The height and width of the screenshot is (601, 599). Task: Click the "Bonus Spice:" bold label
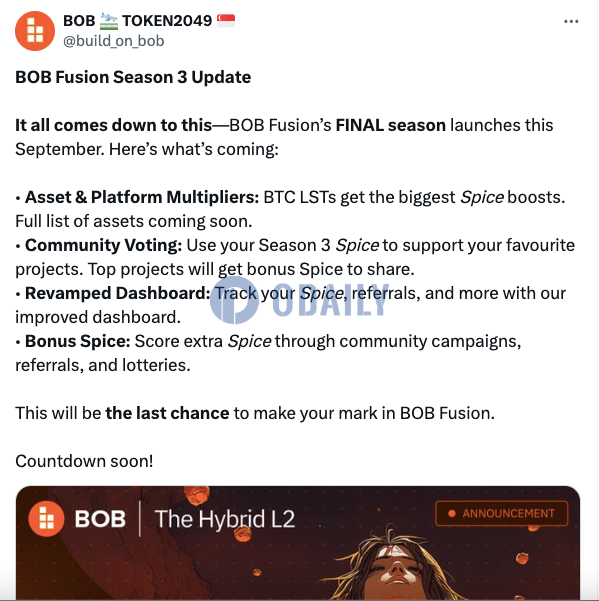tap(78, 341)
